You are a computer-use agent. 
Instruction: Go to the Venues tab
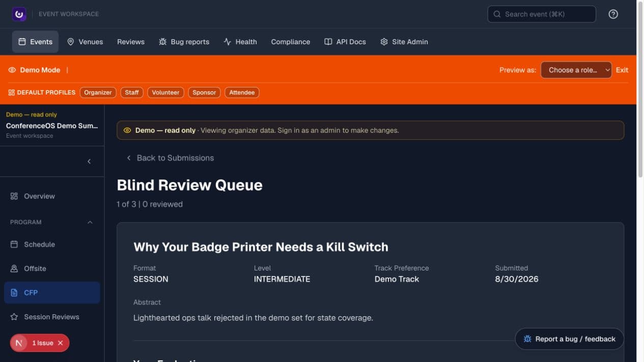tap(85, 42)
